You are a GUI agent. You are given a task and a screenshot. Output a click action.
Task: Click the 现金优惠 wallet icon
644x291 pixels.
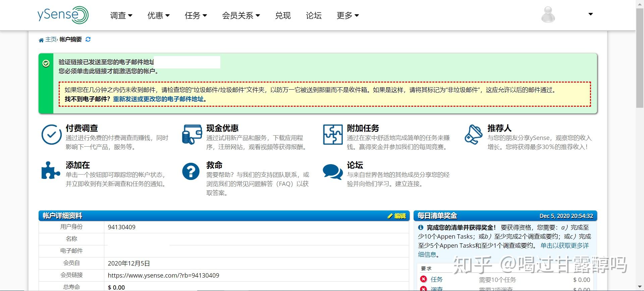[192, 135]
